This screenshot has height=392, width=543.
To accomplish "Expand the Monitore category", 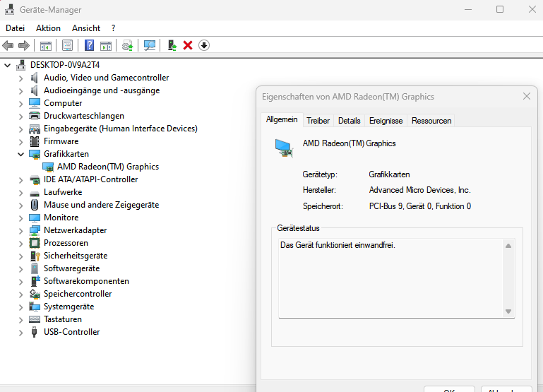I will (20, 218).
